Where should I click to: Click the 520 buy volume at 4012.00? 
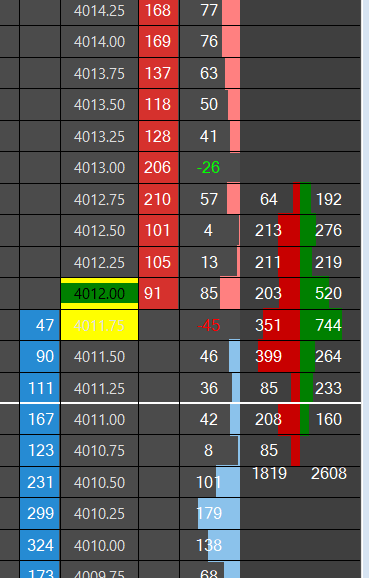coord(328,293)
